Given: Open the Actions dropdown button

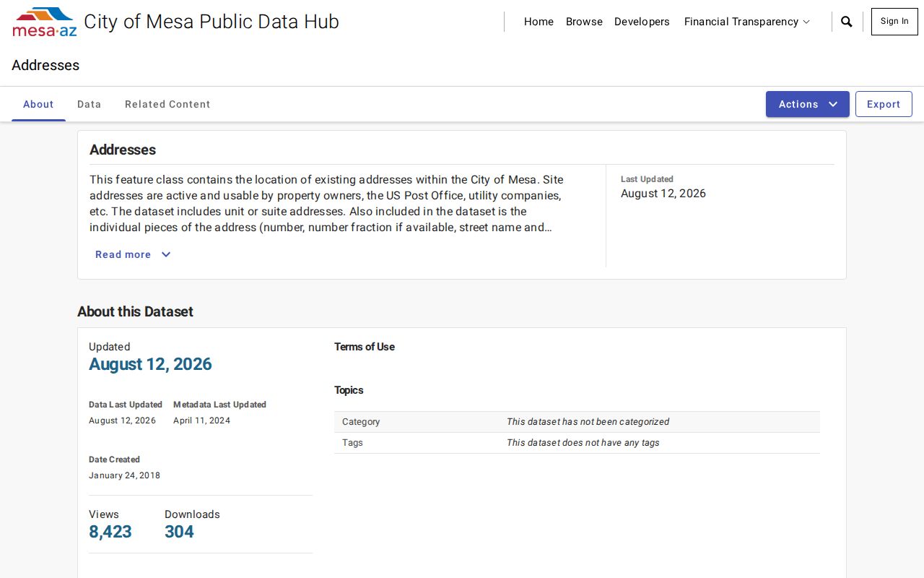Looking at the screenshot, I should [808, 104].
